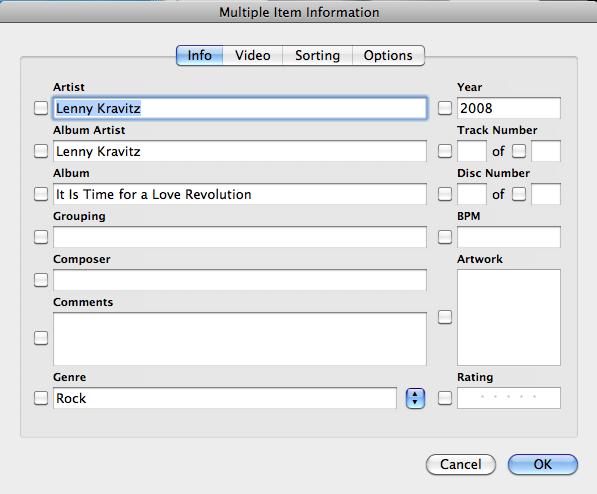Viewport: 597px width, 494px height.
Task: Tick the disc total count checkbox
Action: pyautogui.click(x=519, y=194)
